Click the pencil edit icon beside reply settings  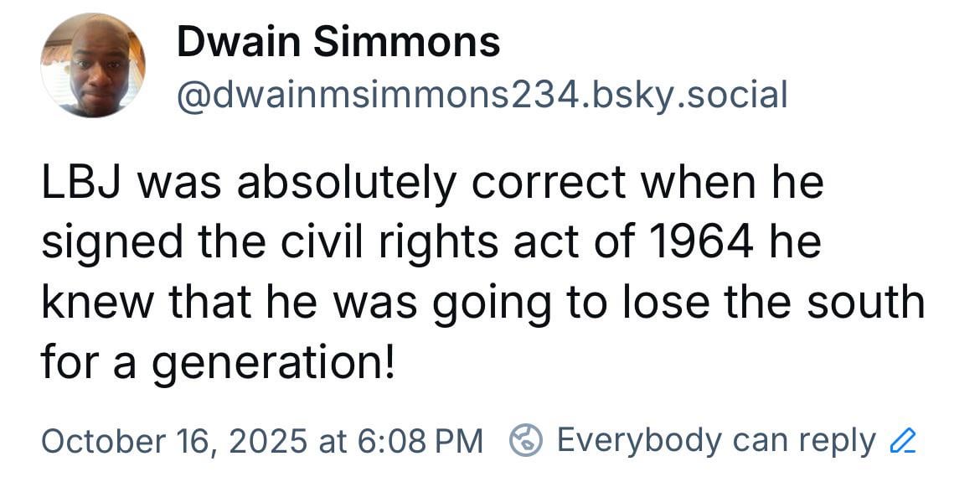tap(905, 439)
